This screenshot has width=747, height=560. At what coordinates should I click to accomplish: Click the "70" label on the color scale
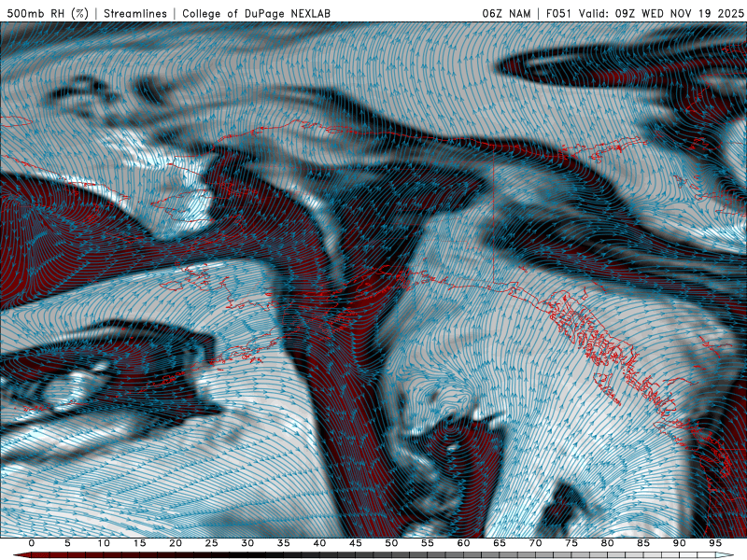(x=535, y=543)
